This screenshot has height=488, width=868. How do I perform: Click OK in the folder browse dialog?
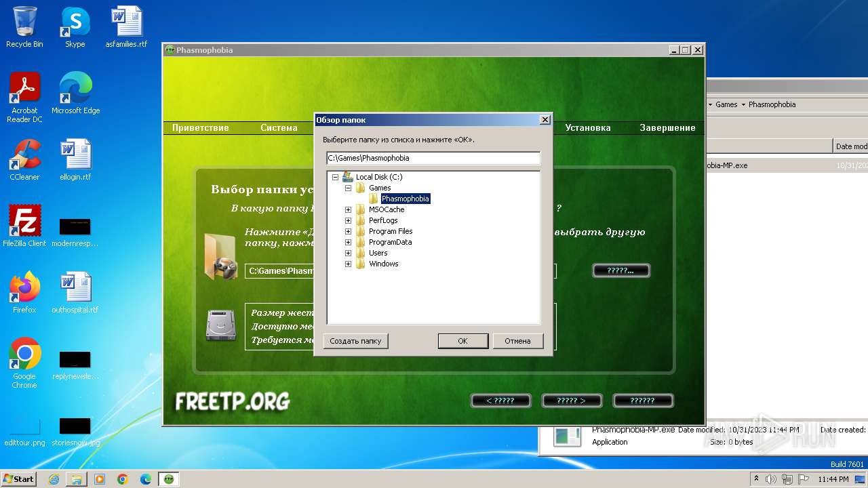click(x=462, y=341)
